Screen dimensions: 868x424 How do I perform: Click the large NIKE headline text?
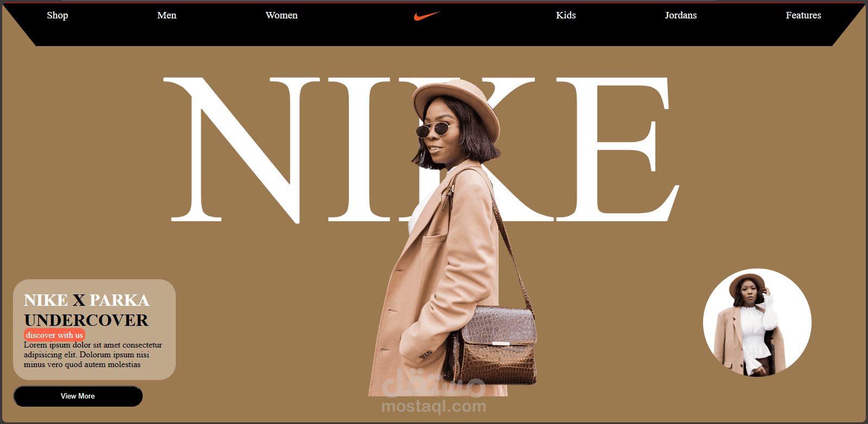(x=421, y=150)
